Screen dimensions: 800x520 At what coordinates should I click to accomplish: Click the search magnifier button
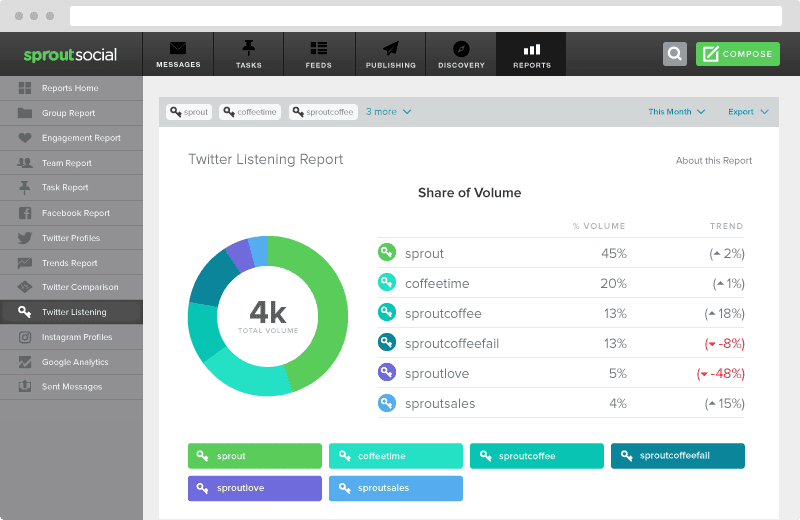click(x=675, y=54)
